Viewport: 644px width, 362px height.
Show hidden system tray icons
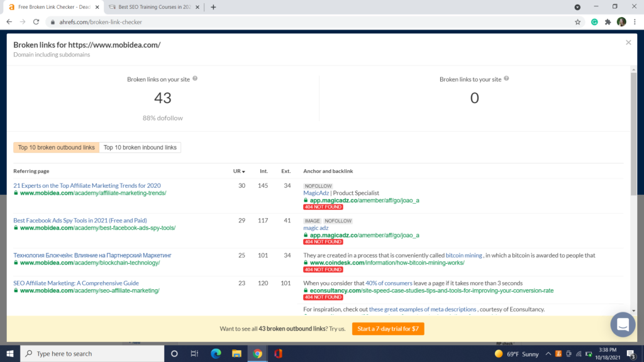548,354
